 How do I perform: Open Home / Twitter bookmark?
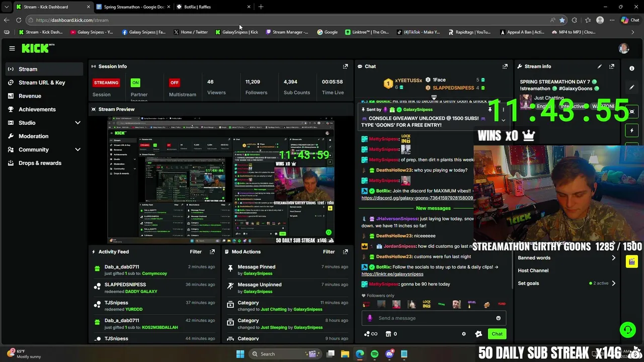[191, 32]
